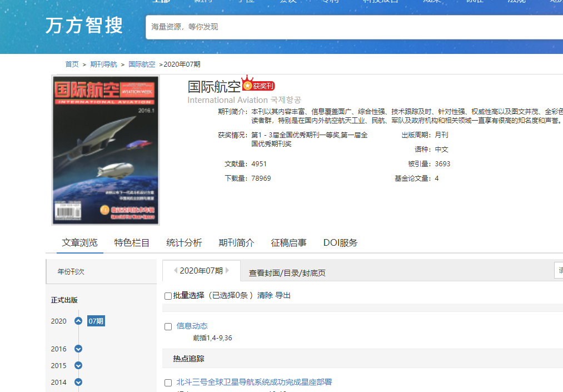Click 清除 to clear the selection

(x=265, y=295)
